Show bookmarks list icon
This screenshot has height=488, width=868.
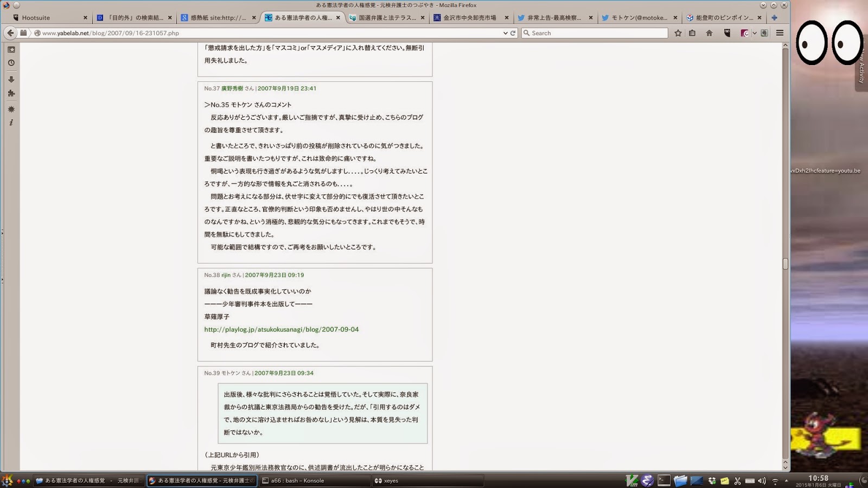point(692,33)
